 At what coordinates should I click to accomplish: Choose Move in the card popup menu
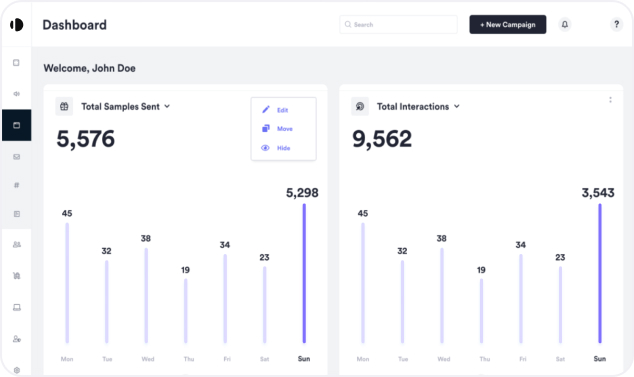coord(277,129)
